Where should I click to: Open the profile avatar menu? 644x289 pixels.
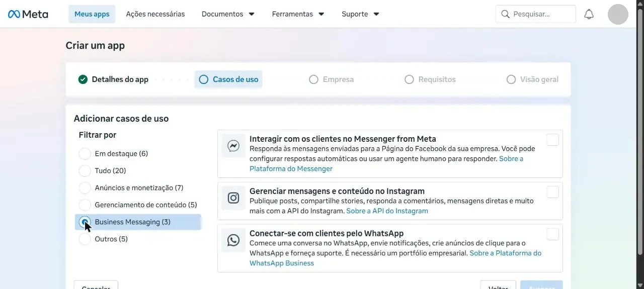618,14
